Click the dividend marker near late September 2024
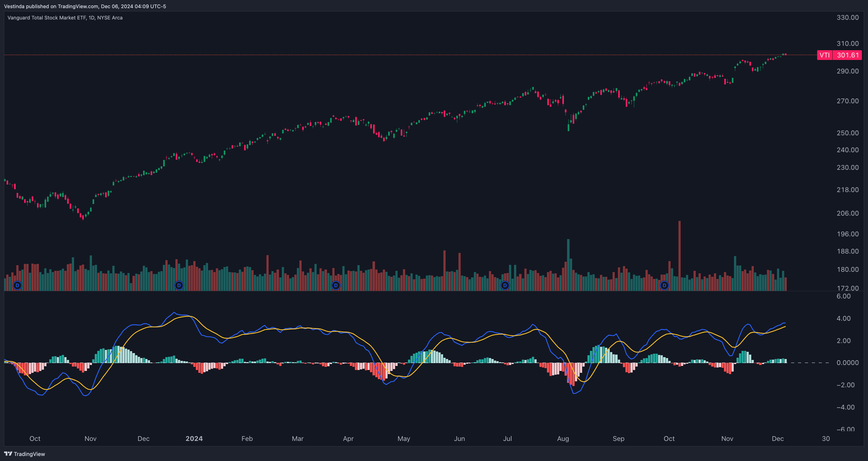Screen dimensions: 868x461 coord(664,286)
